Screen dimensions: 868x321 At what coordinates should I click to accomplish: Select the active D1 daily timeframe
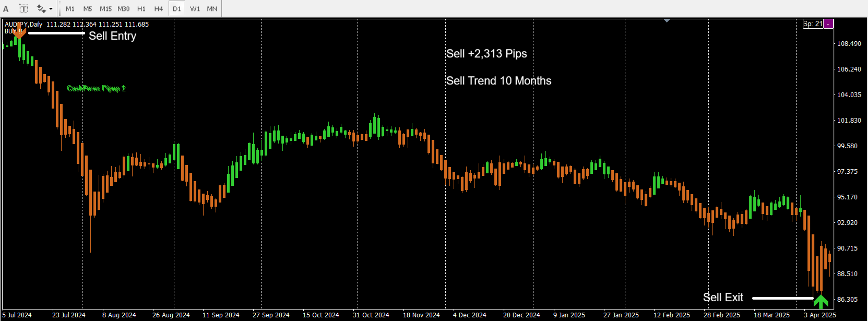coord(177,9)
